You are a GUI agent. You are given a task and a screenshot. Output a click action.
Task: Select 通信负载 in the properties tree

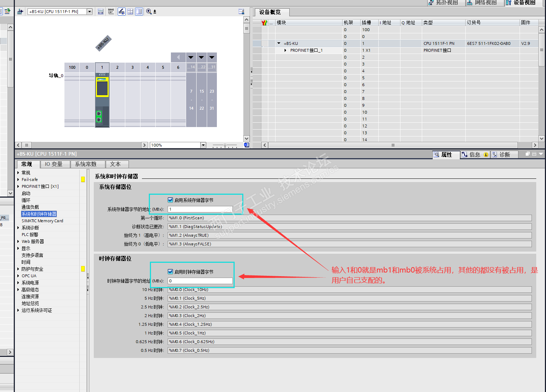(30, 207)
